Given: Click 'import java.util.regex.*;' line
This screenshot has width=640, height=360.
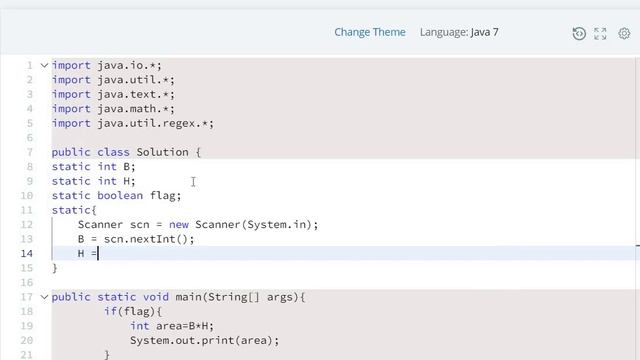Looking at the screenshot, I should click(x=133, y=123).
